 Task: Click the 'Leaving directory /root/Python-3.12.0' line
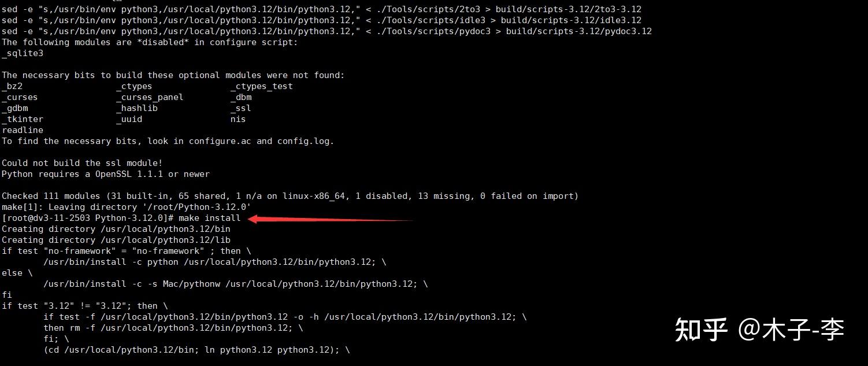(x=127, y=207)
